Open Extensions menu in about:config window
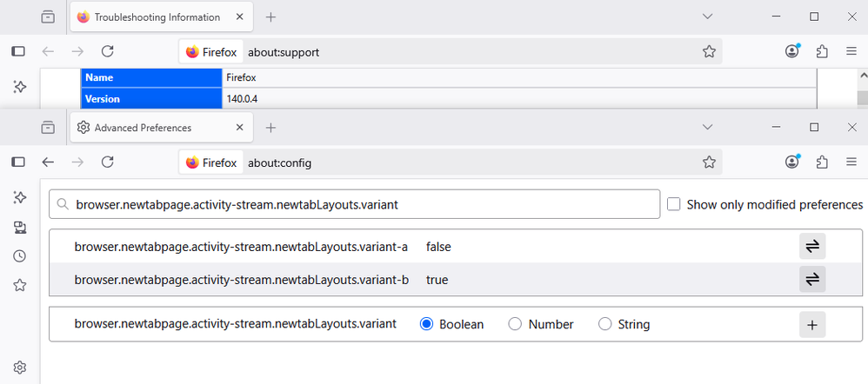 [822, 162]
